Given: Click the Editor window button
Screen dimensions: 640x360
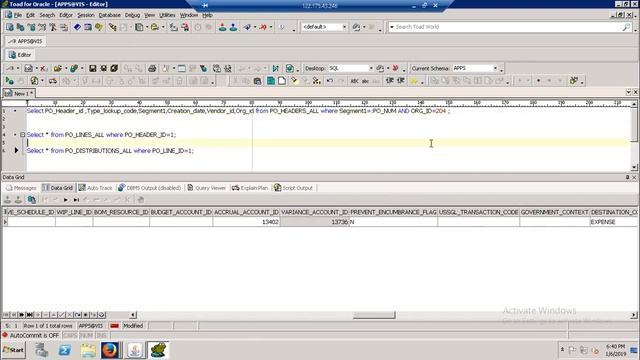Looking at the screenshot, I should [20, 55].
